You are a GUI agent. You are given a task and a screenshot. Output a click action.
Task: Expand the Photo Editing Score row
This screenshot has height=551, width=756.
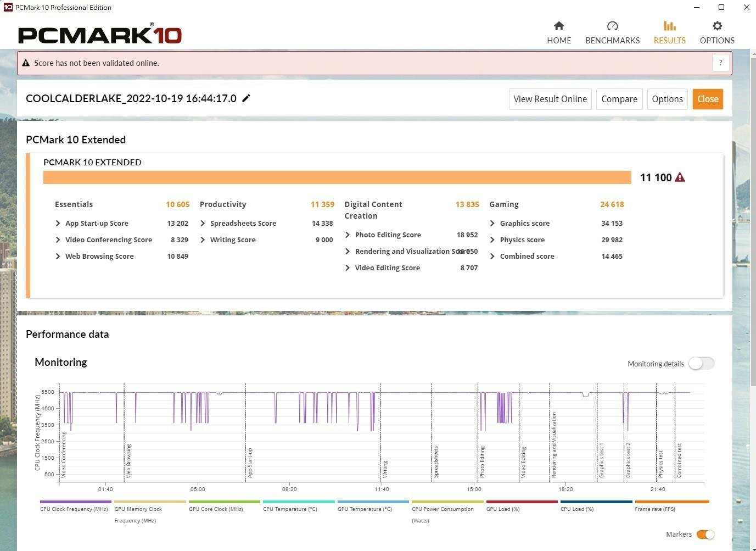click(x=348, y=235)
